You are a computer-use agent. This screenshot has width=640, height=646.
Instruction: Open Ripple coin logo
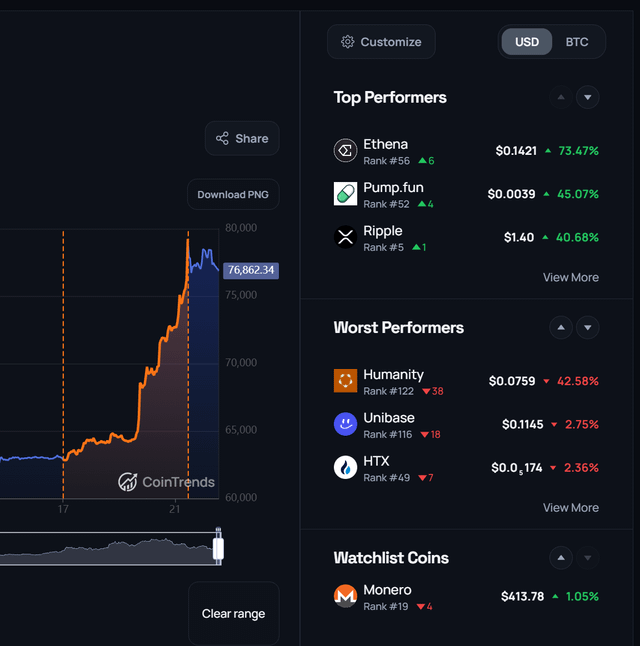pyautogui.click(x=345, y=237)
